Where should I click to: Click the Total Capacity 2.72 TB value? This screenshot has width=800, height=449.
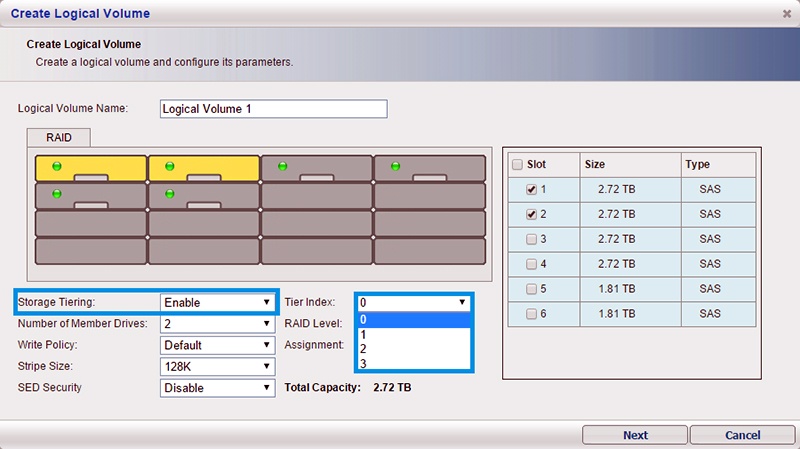[x=392, y=388]
